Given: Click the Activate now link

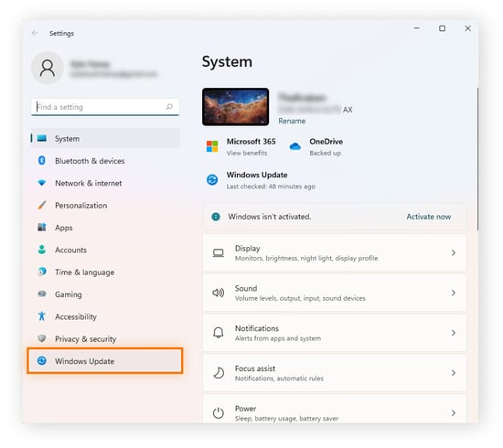Looking at the screenshot, I should [429, 217].
